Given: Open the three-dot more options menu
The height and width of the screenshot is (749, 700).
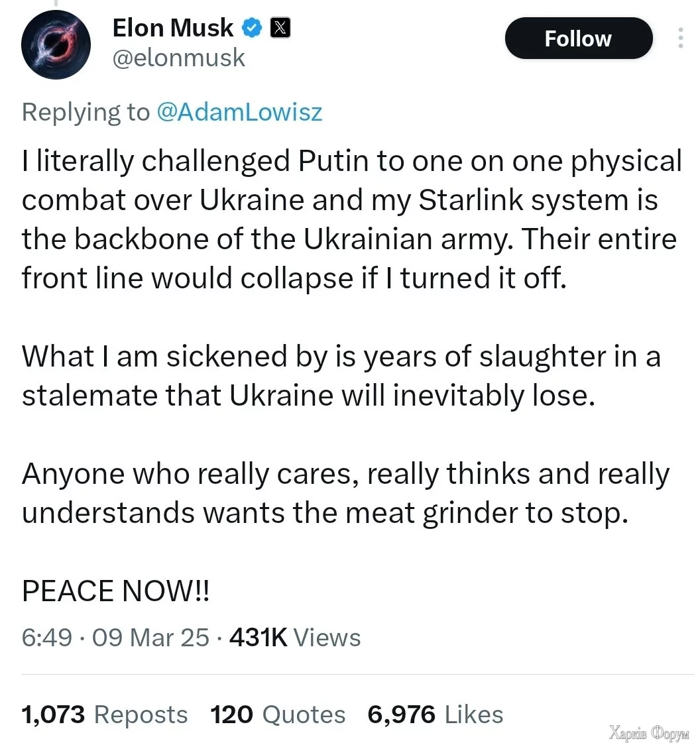Looking at the screenshot, I should [x=680, y=38].
